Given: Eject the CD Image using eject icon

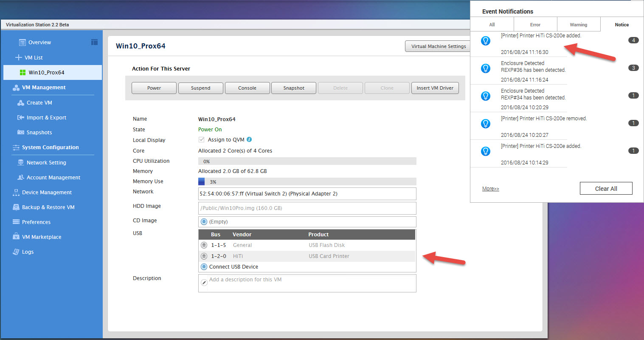Looking at the screenshot, I should (x=204, y=222).
